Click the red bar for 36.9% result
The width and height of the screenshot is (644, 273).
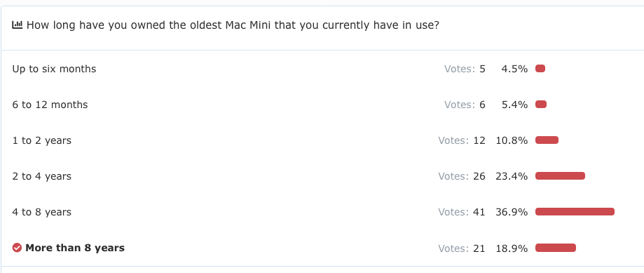pyautogui.click(x=575, y=212)
